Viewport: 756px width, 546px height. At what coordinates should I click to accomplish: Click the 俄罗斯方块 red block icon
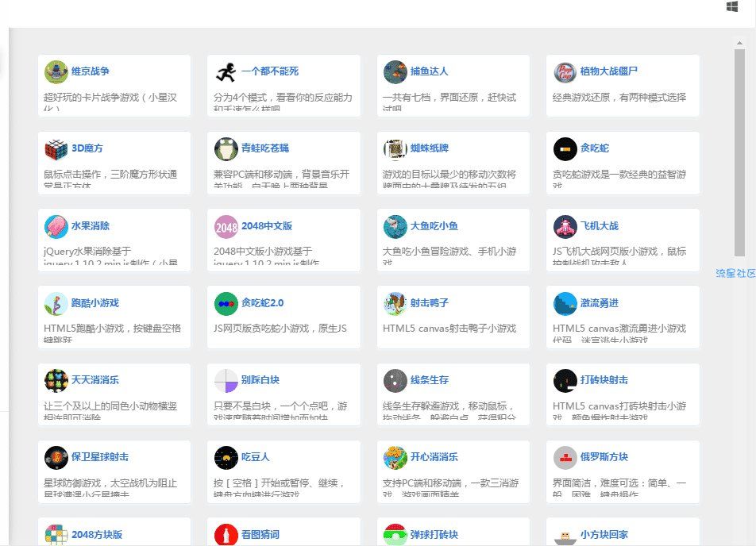[x=565, y=458]
